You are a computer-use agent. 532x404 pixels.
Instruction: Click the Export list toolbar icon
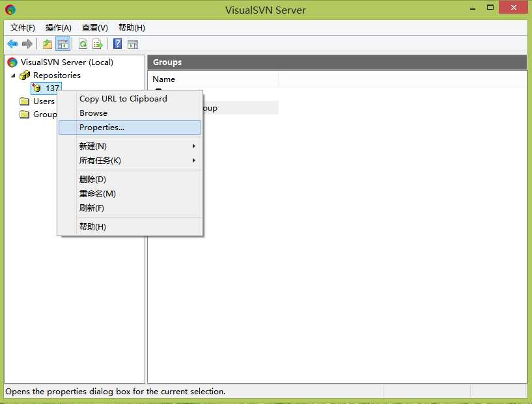tap(98, 44)
